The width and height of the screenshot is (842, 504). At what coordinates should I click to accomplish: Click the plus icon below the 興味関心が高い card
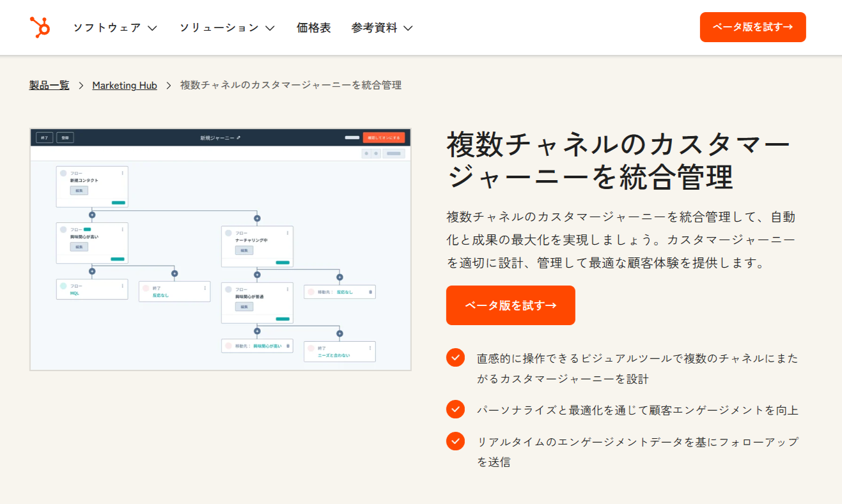tap(92, 271)
